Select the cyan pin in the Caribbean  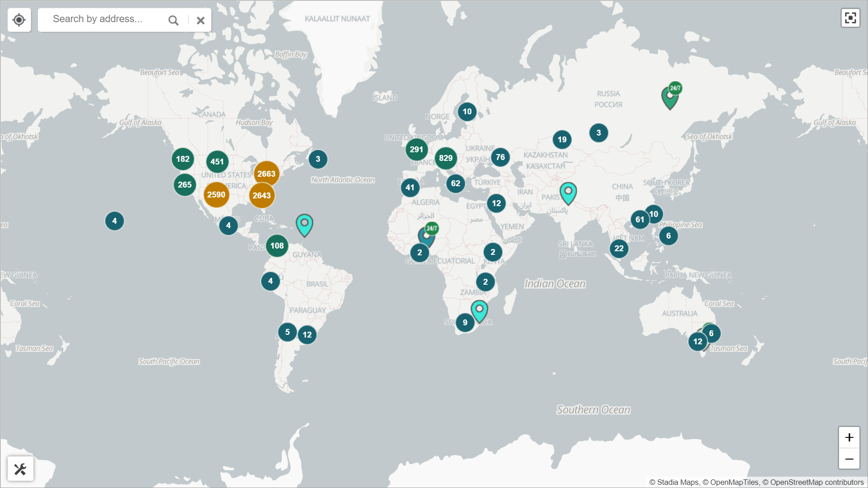pos(304,224)
